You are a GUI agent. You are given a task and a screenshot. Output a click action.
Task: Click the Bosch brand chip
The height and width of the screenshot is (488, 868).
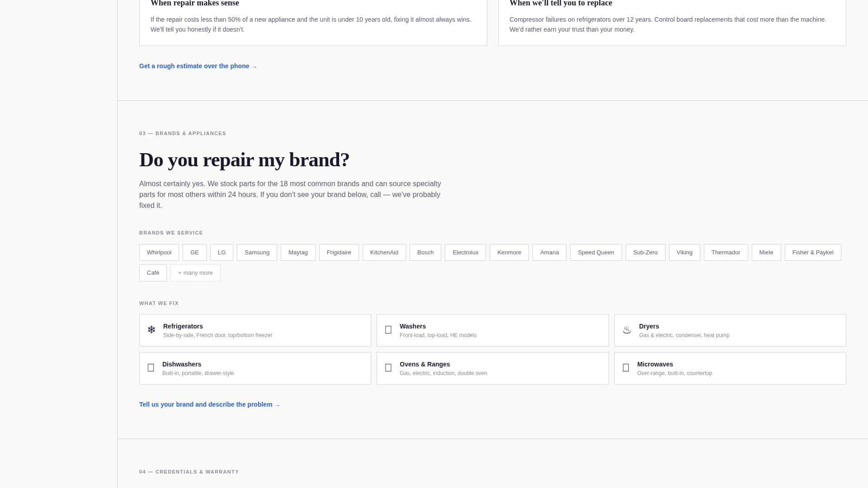[425, 253]
